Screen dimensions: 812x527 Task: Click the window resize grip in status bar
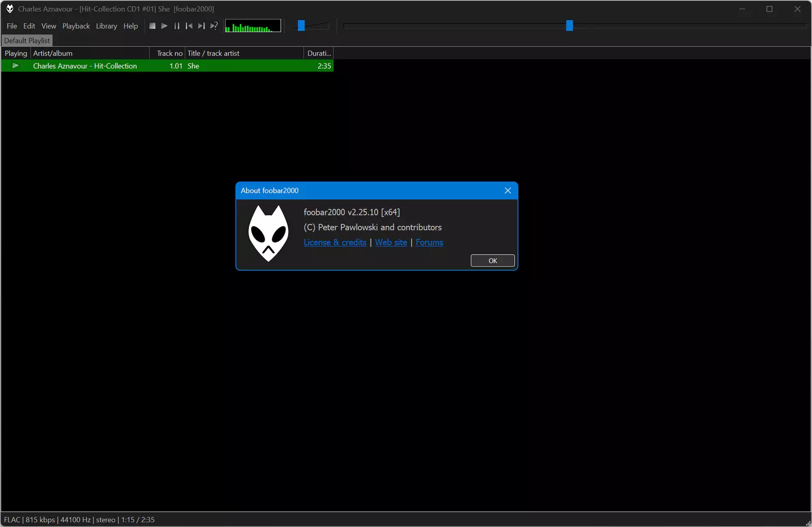pos(808,523)
